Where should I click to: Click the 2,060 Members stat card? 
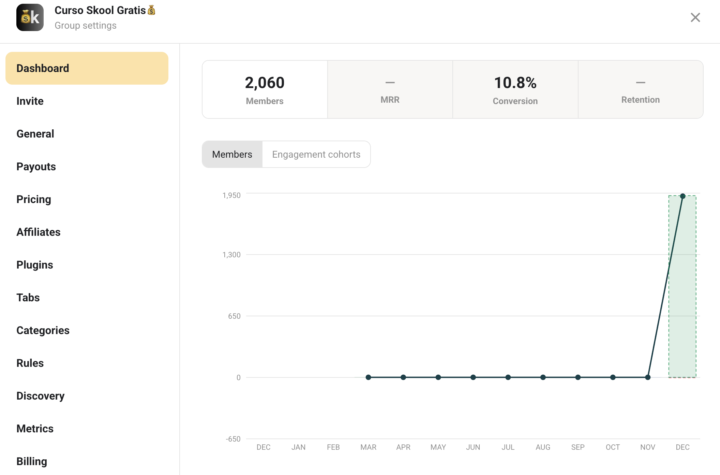pyautogui.click(x=265, y=89)
